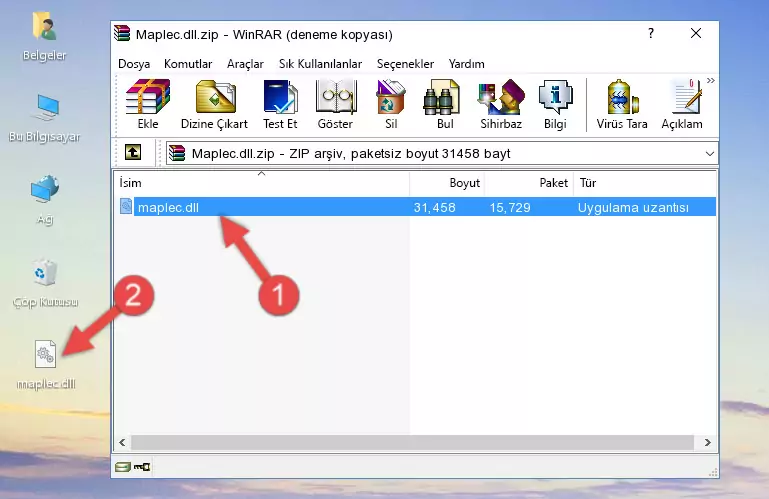Show archive Bilgi information

tap(555, 104)
